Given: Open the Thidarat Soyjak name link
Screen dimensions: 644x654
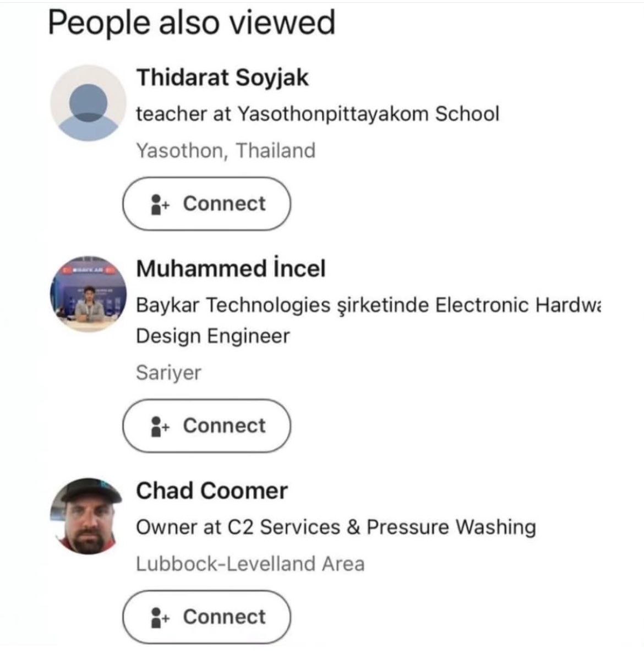Looking at the screenshot, I should pos(222,78).
